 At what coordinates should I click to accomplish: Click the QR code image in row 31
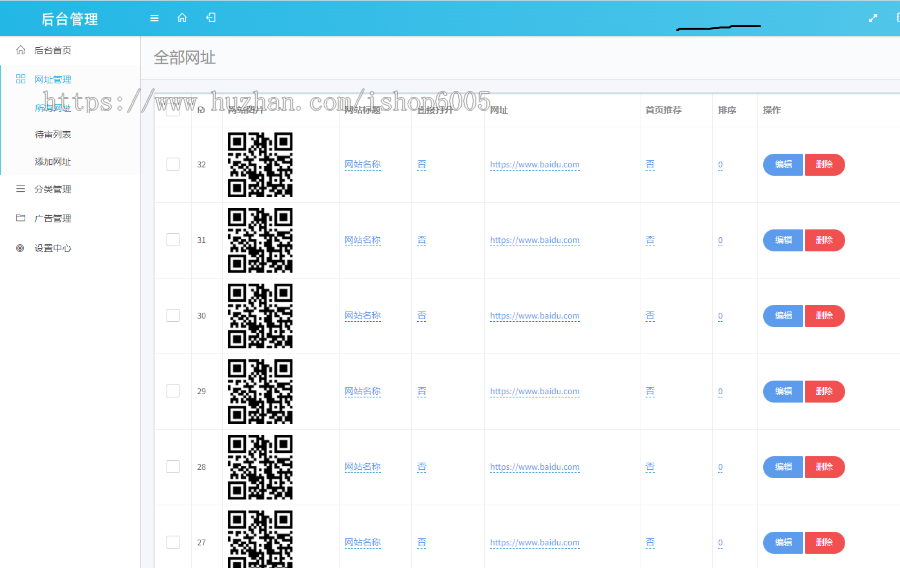260,240
